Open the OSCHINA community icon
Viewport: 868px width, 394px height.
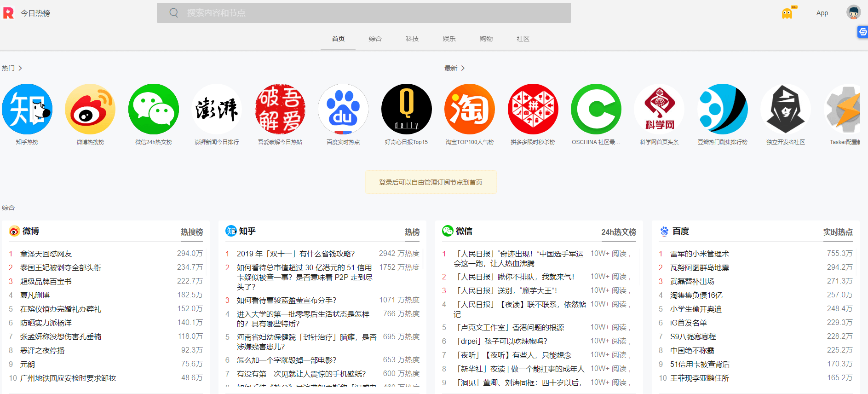[596, 109]
